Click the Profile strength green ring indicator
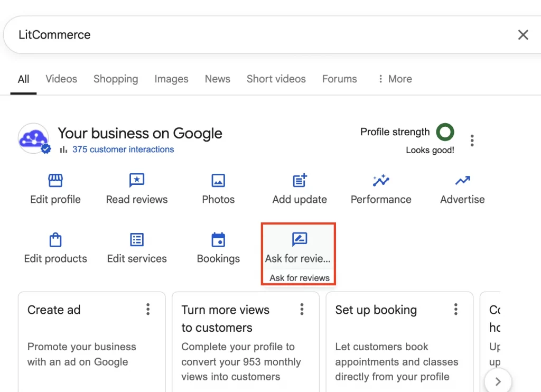541x392 pixels. pyautogui.click(x=445, y=132)
